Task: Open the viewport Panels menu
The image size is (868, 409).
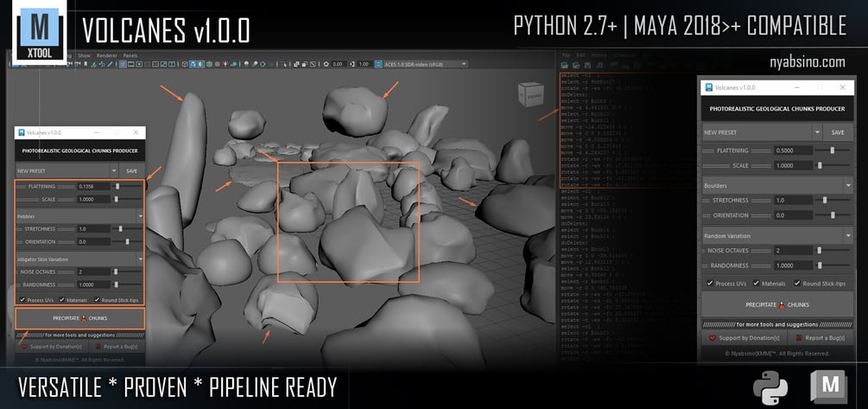Action: click(x=130, y=55)
